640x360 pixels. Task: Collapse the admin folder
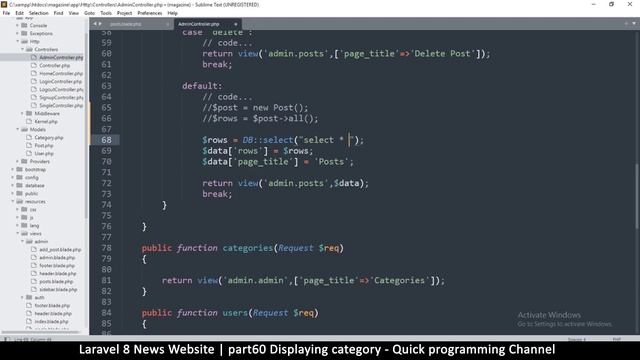click(x=22, y=241)
